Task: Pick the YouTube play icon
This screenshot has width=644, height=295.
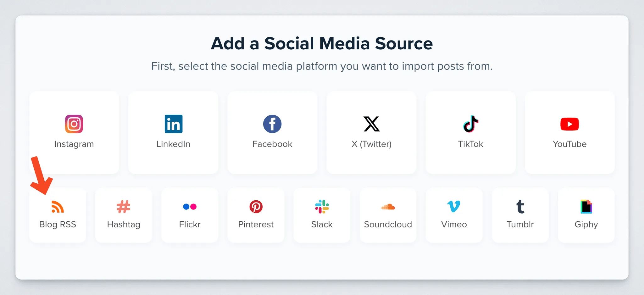Action: (569, 124)
